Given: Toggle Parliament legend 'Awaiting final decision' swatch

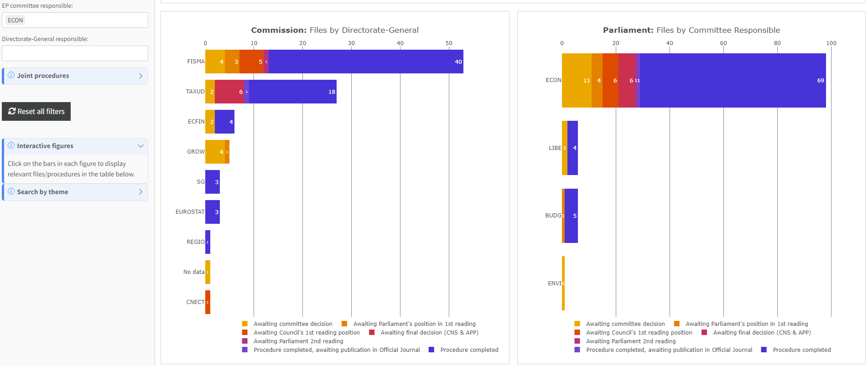Looking at the screenshot, I should (704, 333).
